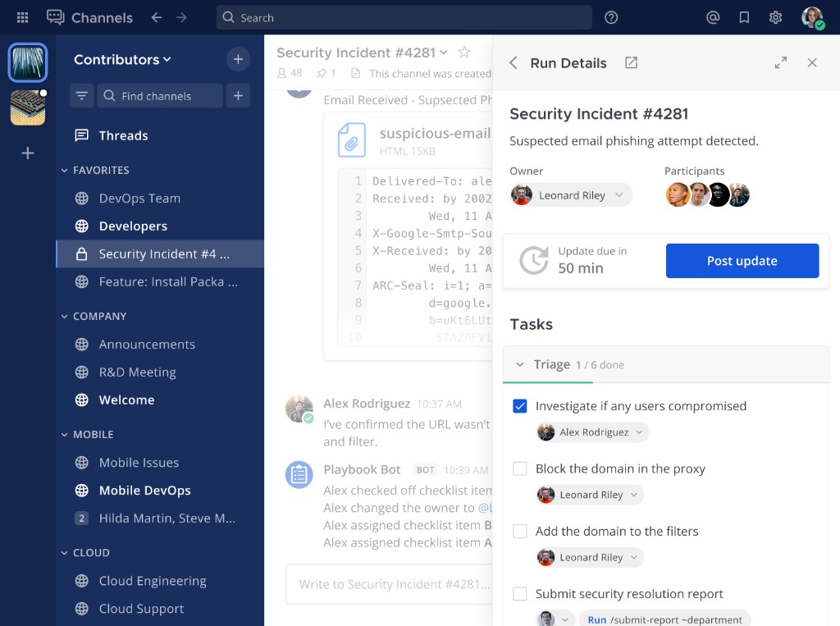This screenshot has width=840, height=626.
Task: Add a new team with plus icon
Action: point(28,153)
